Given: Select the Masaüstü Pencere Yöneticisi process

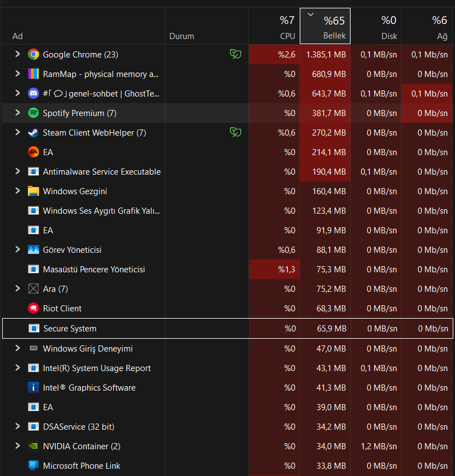Looking at the screenshot, I should click(x=94, y=270).
